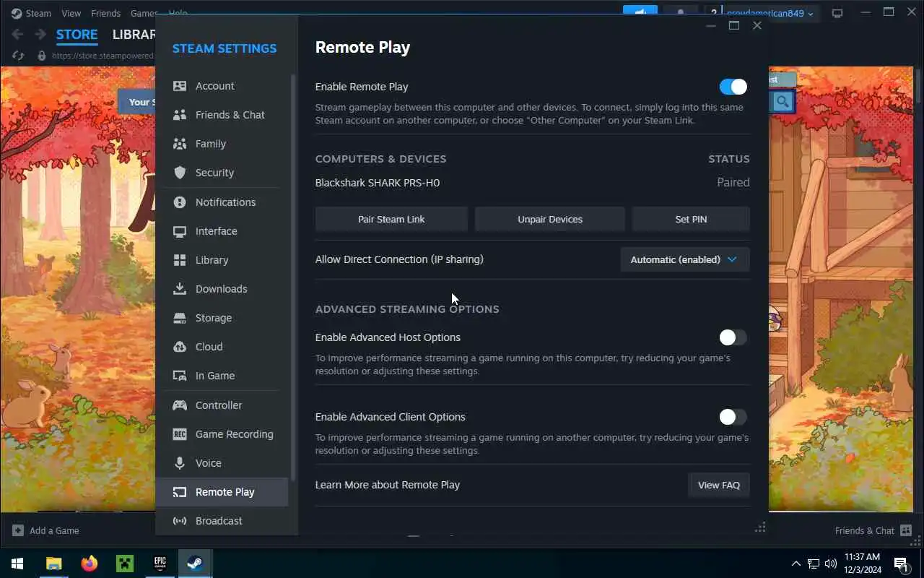Select the Blackshark SHARK PRS-H0 device
924x578 pixels.
(x=378, y=183)
